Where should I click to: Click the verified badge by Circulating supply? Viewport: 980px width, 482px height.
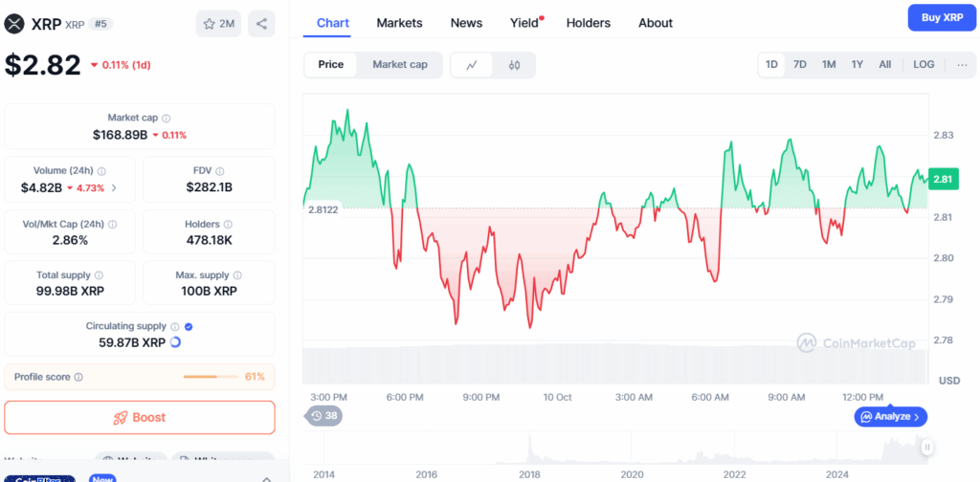189,326
